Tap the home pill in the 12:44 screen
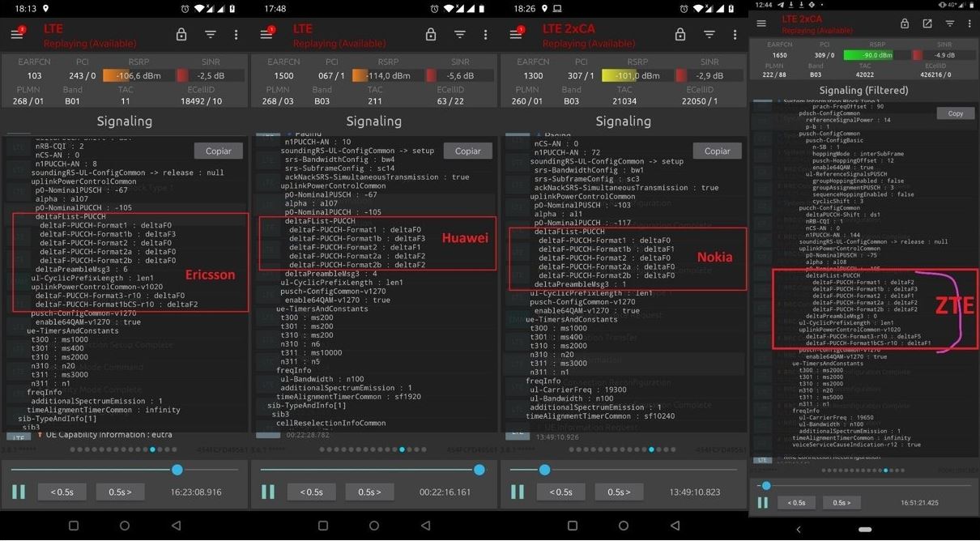This screenshot has height=541, width=980. coord(865,530)
